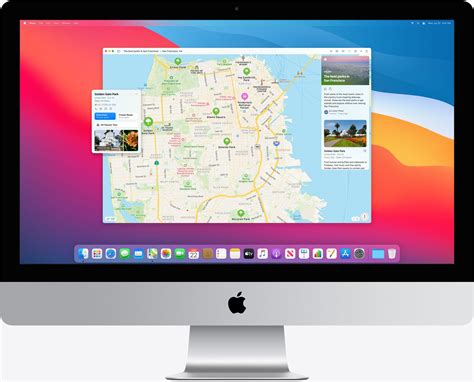Select the McLaren Park map pin
The image size is (474, 382).
[x=241, y=213]
